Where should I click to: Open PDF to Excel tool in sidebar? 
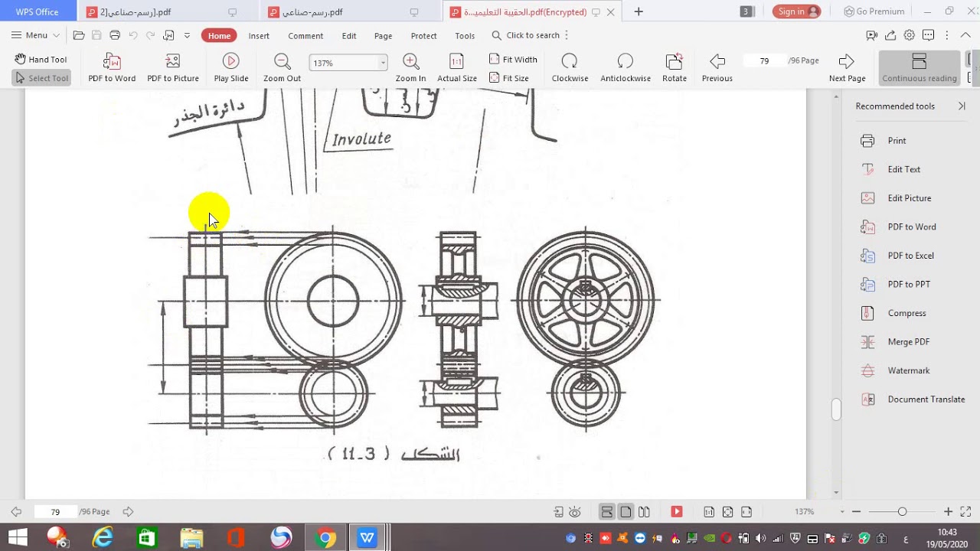[910, 256]
